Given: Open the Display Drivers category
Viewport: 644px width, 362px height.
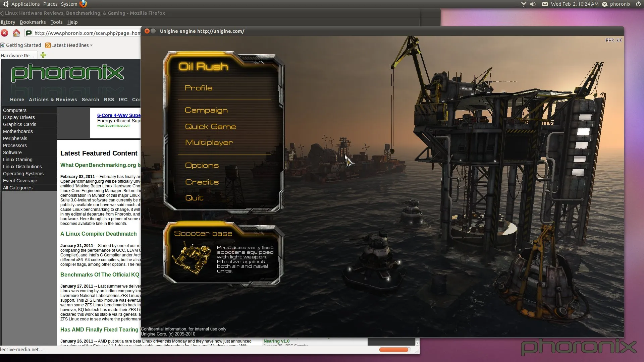Looking at the screenshot, I should click(29, 117).
